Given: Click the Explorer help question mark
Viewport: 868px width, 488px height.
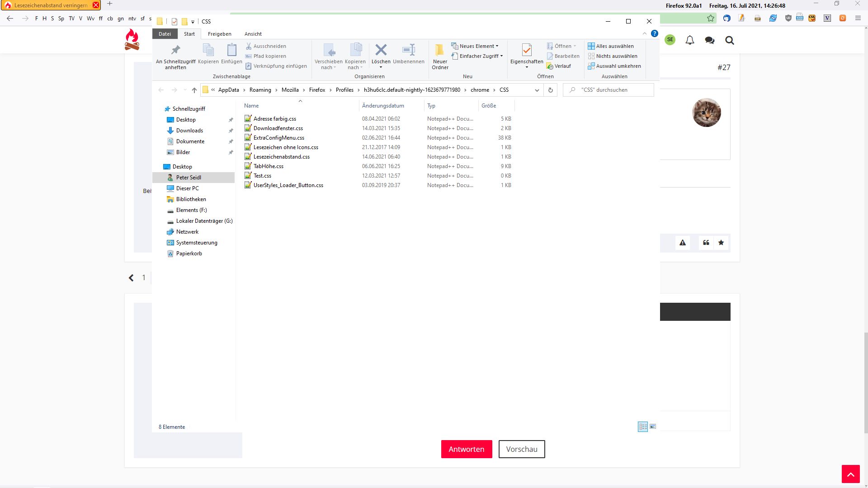Looking at the screenshot, I should 654,33.
